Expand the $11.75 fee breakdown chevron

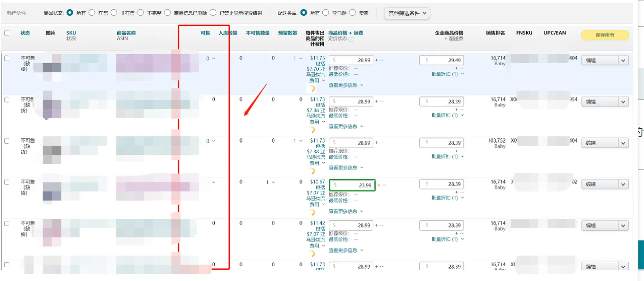point(323,80)
